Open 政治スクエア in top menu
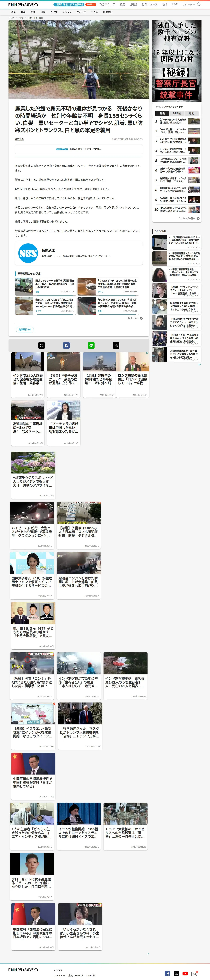The height and width of the screenshot is (980, 210). 107,5
